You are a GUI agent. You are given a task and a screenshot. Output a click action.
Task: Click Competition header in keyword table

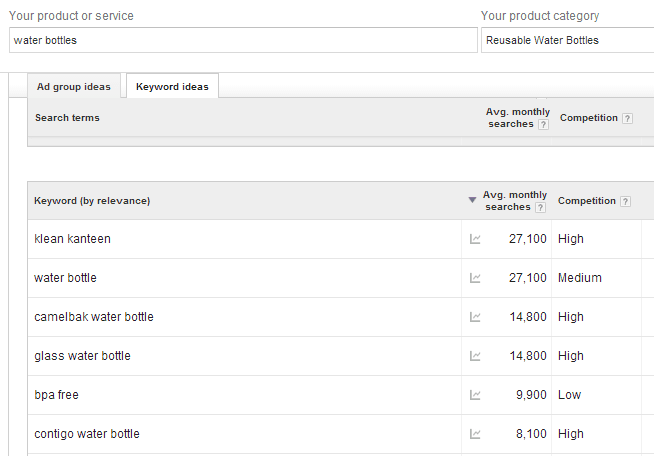coord(586,201)
